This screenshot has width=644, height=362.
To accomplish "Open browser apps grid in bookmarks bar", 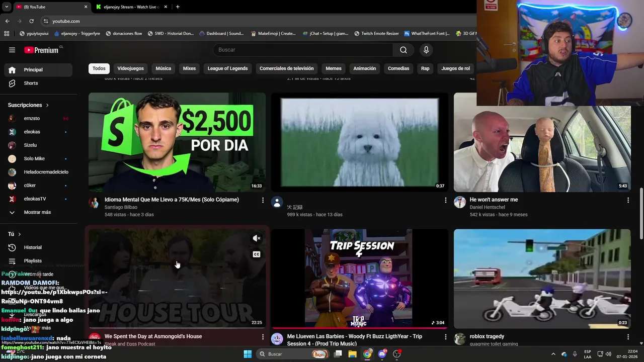I will pos(7,34).
